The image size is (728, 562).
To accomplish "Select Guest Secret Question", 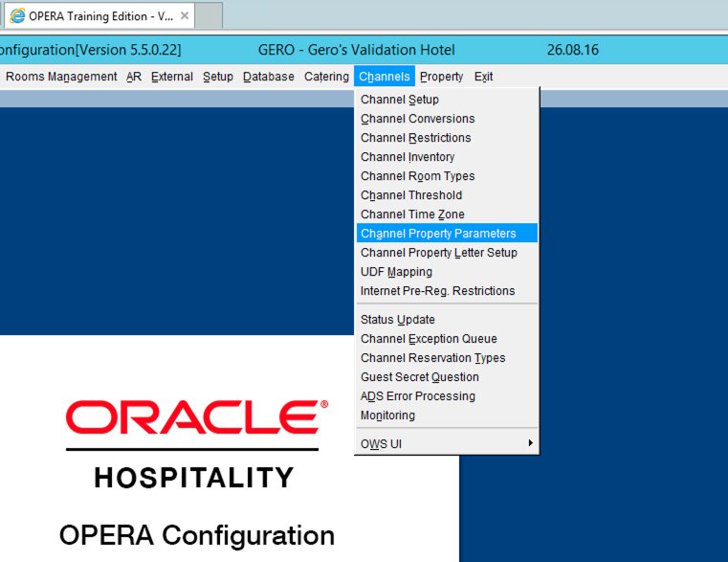I will pyautogui.click(x=447, y=376).
